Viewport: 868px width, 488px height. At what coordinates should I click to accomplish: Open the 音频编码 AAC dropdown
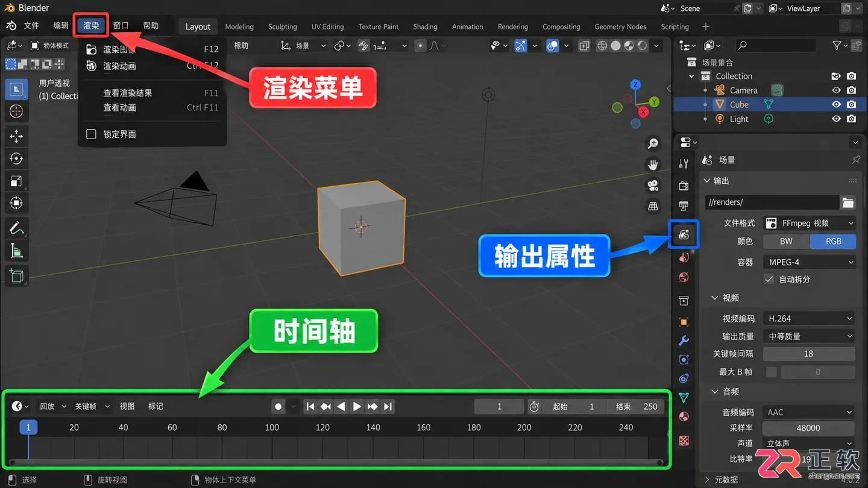coord(810,412)
